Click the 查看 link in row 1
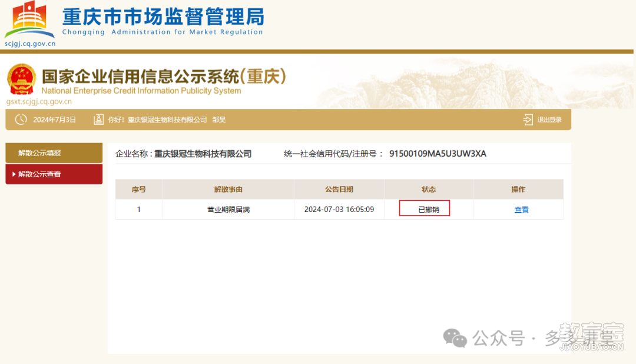 pos(521,210)
